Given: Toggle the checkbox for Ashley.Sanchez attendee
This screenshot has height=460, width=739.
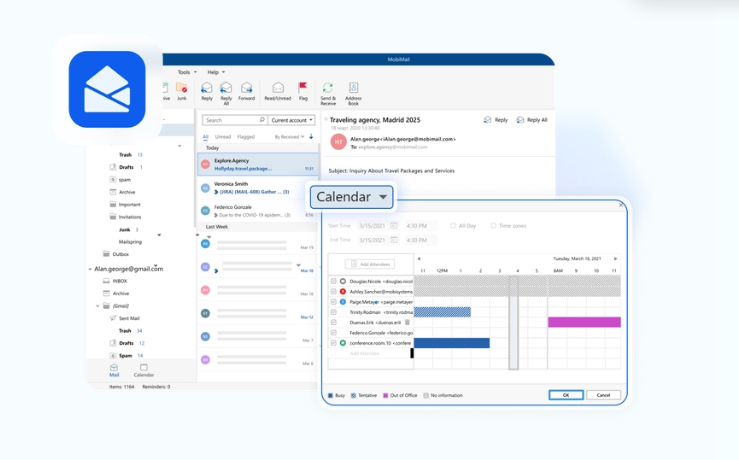Looking at the screenshot, I should (334, 292).
